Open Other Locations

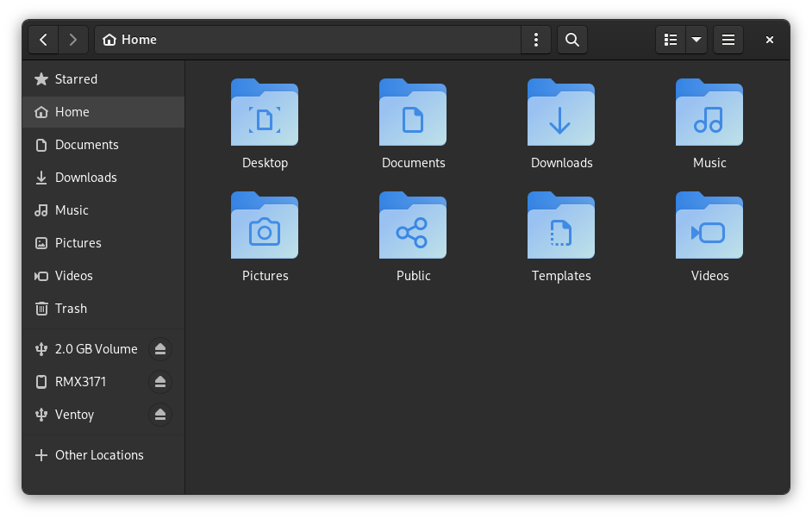click(x=99, y=455)
